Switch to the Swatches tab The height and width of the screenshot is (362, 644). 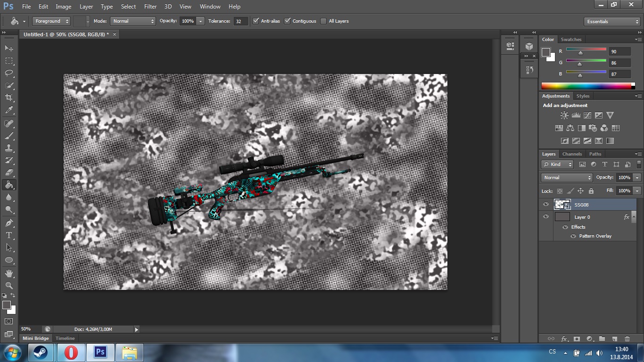(x=571, y=40)
